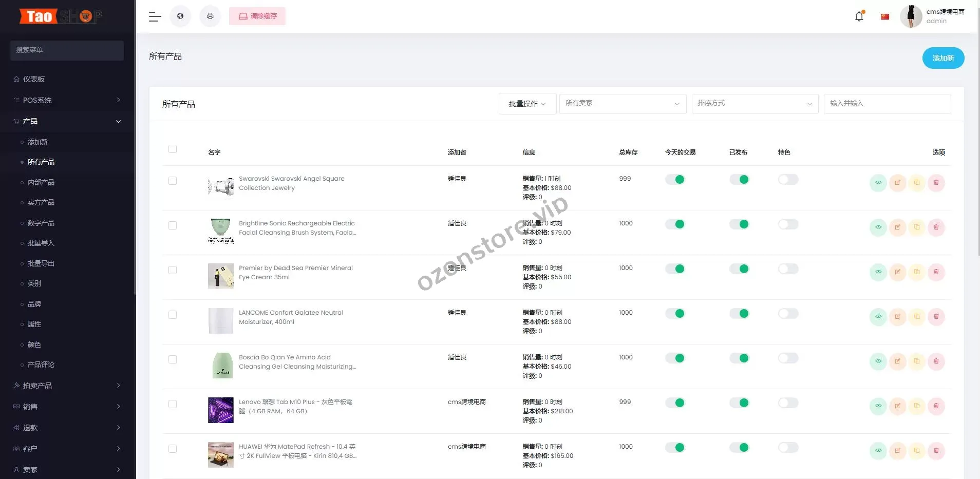Click the 添加新 button at top right
Viewport: 980px width, 479px height.
[943, 58]
